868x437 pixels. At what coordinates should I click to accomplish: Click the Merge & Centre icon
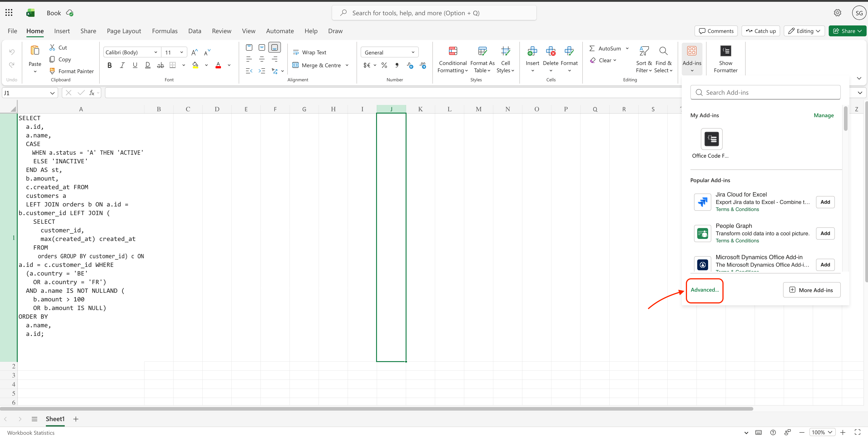(x=295, y=65)
